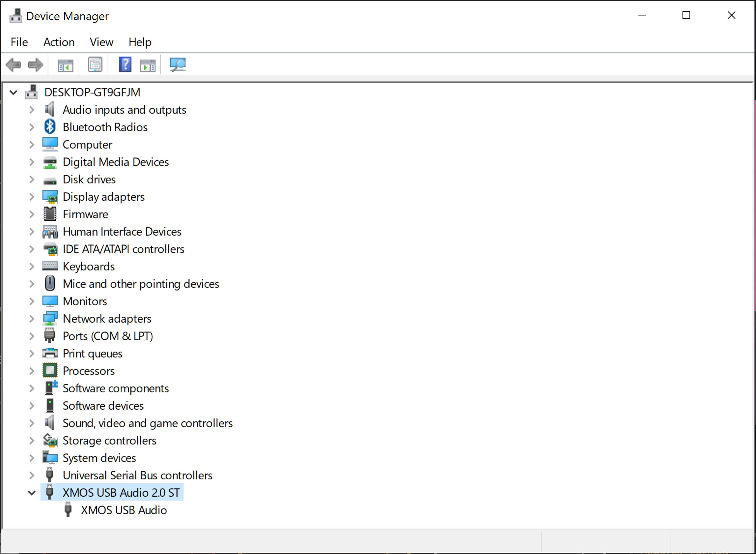
Task: Open the File menu
Action: tap(19, 42)
